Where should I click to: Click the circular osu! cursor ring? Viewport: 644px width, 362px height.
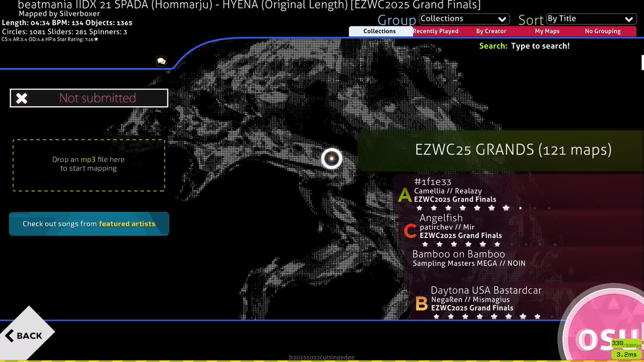tap(332, 158)
